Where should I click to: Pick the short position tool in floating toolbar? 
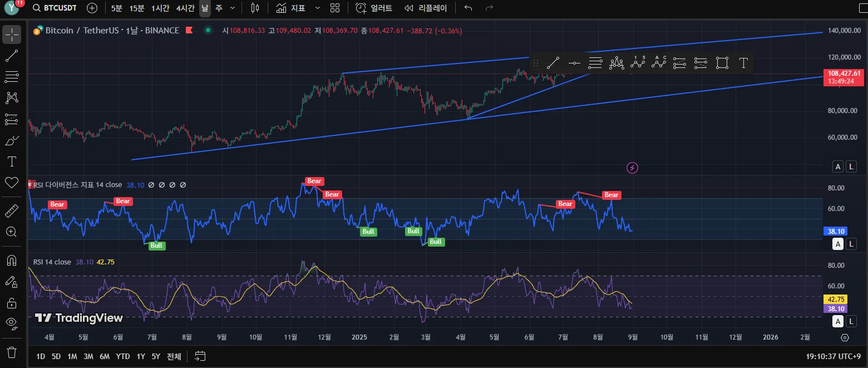701,63
